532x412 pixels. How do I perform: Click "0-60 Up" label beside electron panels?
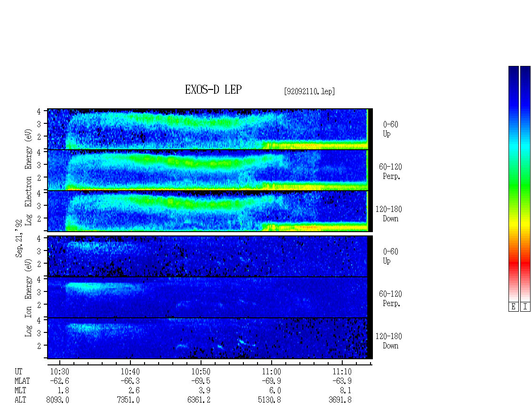tap(390, 129)
